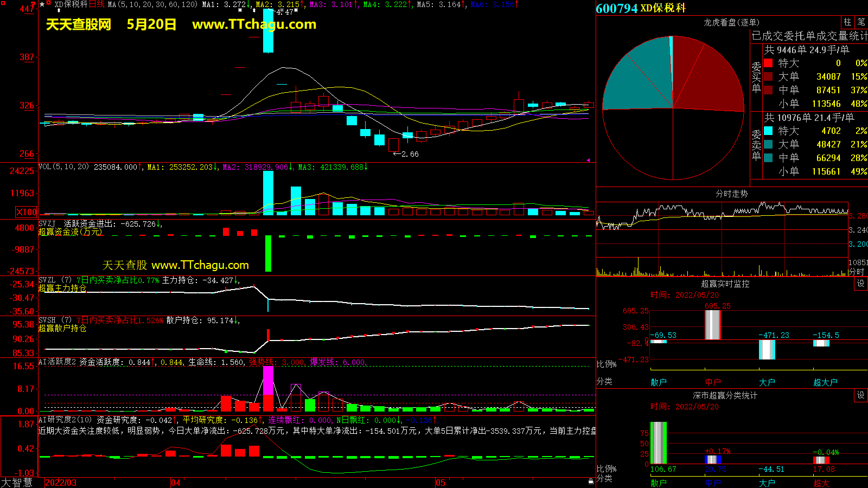Select the 龙虎看盘(逐单) panel title
Screen dimensions: 868x488
731,22
